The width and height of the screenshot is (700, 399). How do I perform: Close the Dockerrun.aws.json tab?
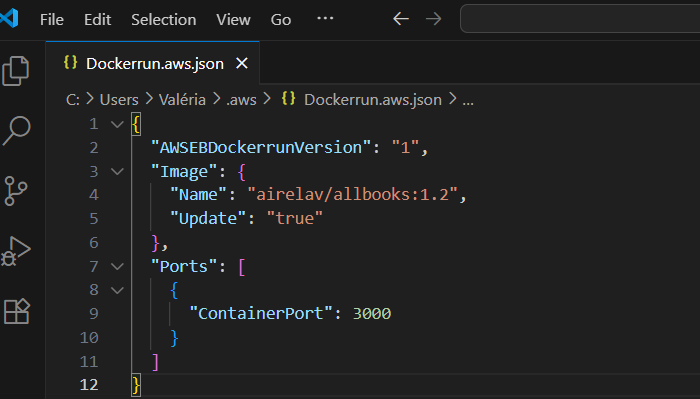(242, 63)
